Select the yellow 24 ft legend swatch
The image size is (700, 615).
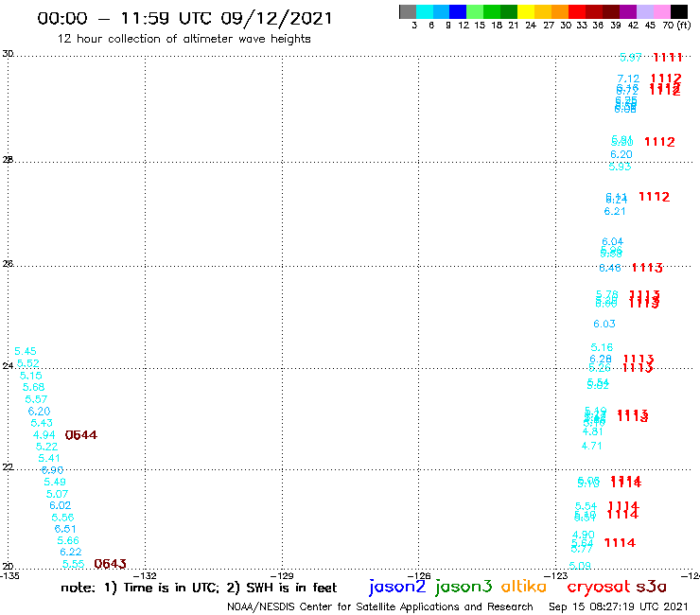pyautogui.click(x=525, y=11)
